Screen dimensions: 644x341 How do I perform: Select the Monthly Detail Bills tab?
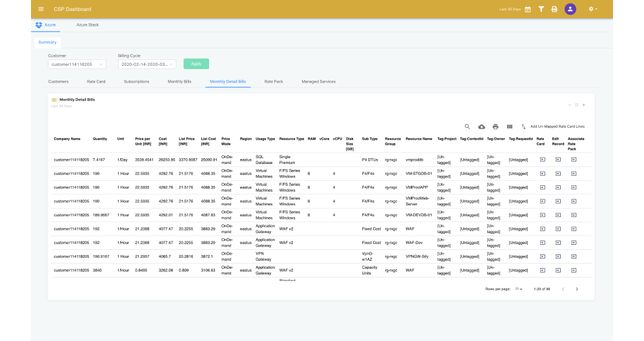point(228,82)
